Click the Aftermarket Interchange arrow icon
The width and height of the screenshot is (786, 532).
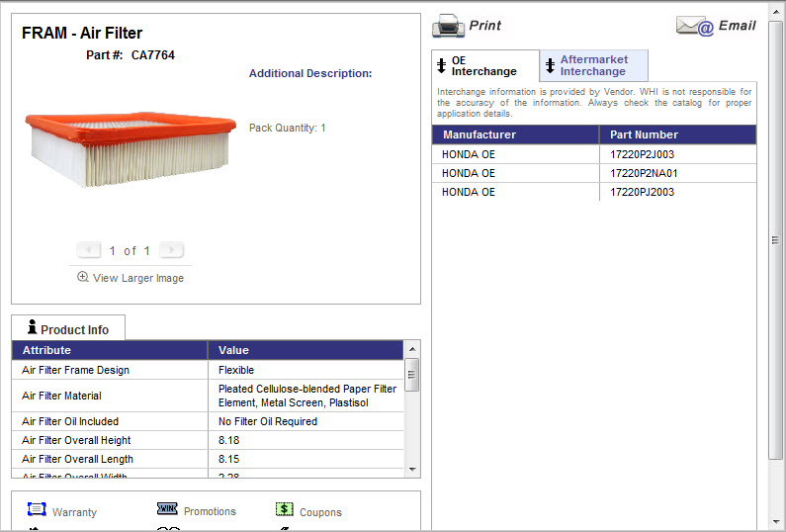(551, 66)
